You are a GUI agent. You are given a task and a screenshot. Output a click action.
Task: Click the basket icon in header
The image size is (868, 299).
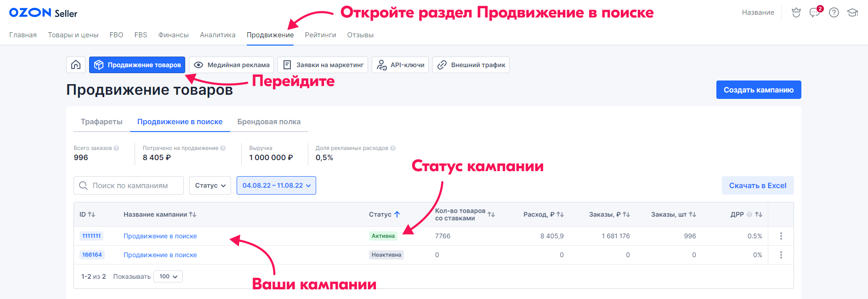796,12
